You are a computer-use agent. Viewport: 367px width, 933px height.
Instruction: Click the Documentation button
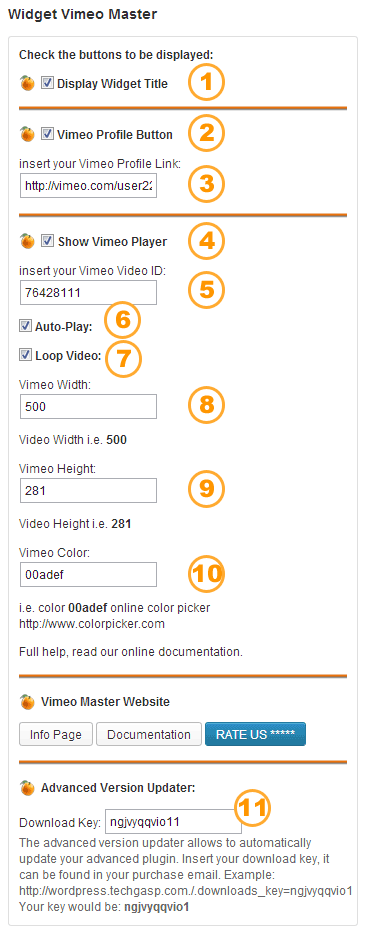(x=149, y=734)
